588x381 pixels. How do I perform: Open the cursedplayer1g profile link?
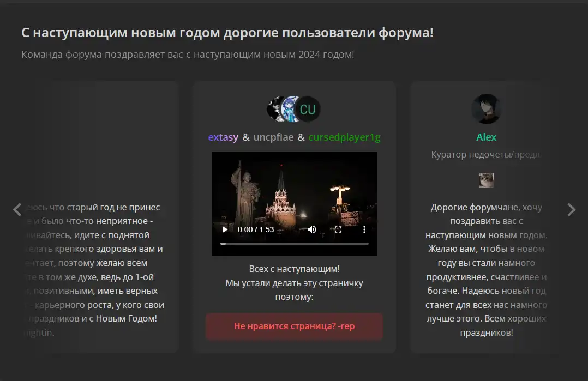click(344, 137)
